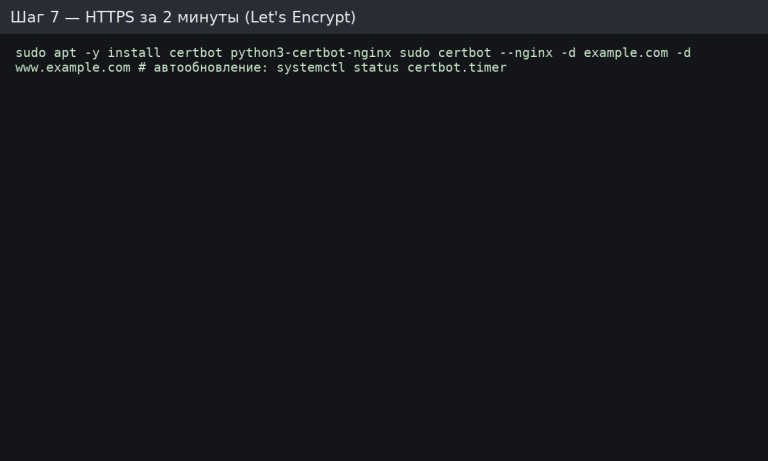Click the www.example.com domain
The height and width of the screenshot is (461, 768).
(x=73, y=68)
